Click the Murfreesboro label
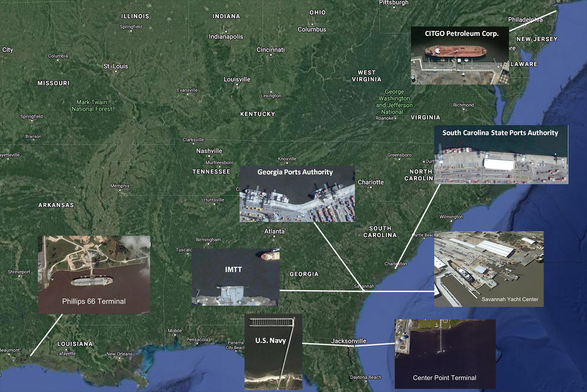 219,163
